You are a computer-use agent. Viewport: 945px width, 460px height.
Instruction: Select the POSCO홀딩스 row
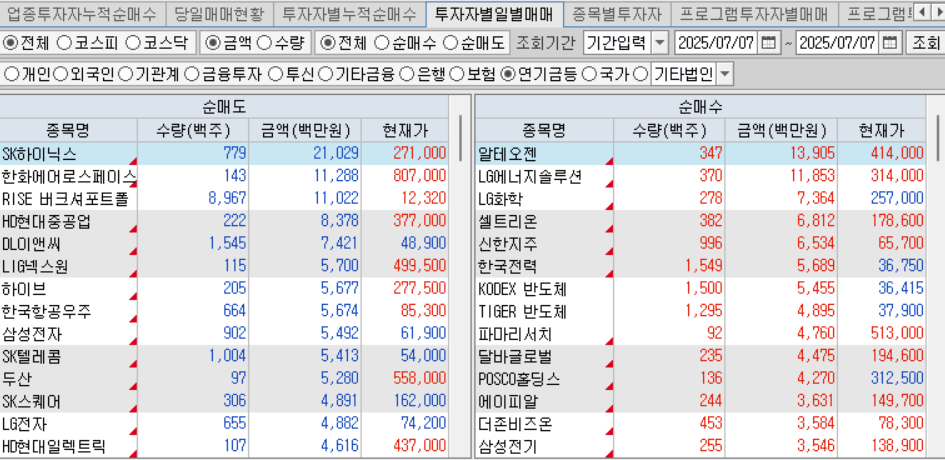click(700, 379)
